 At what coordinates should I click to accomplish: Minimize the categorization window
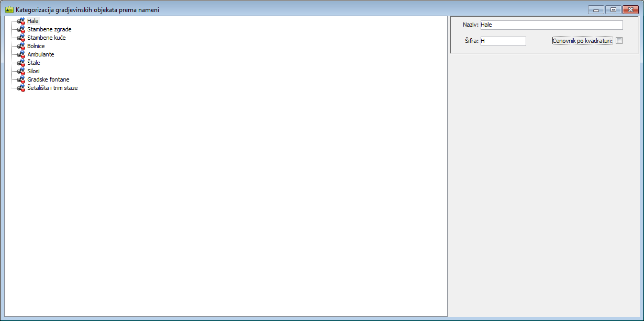coord(596,9)
